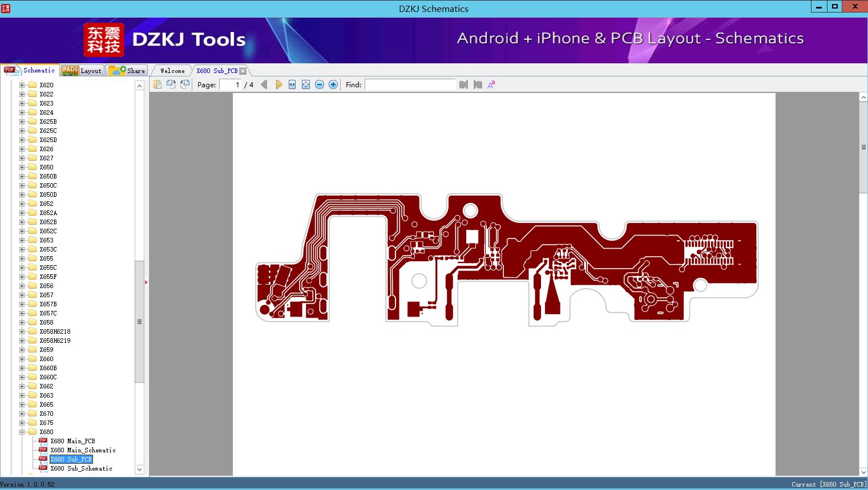The width and height of the screenshot is (868, 490).
Task: Click the fit width icon
Action: (292, 84)
